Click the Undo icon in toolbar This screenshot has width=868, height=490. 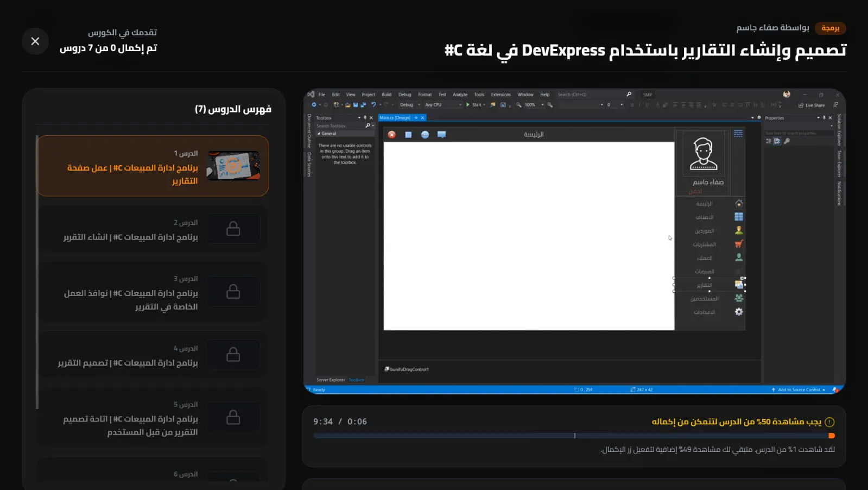coord(373,105)
